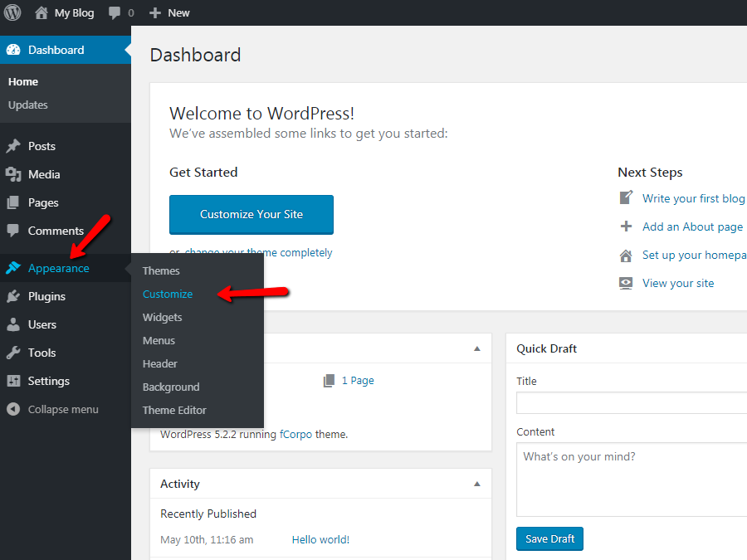Open Theme Editor from submenu
The height and width of the screenshot is (560, 747).
[x=174, y=411]
